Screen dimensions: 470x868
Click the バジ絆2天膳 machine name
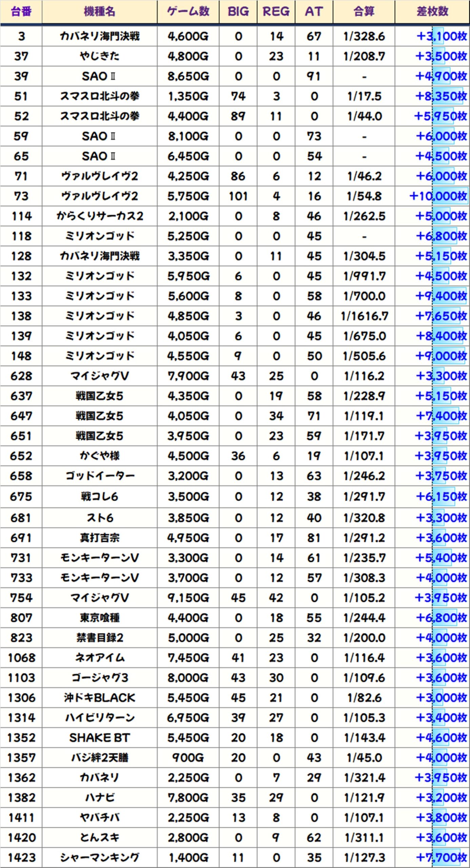tap(100, 758)
